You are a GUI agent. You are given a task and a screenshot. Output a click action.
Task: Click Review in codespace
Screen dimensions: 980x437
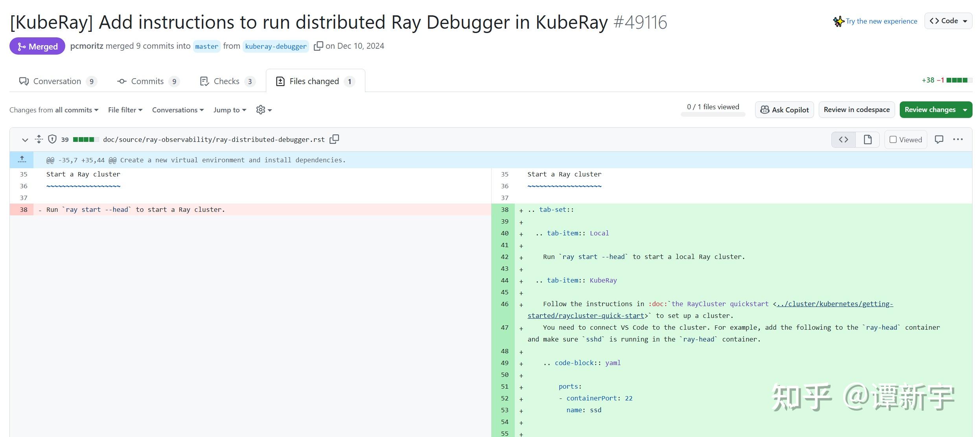pos(857,109)
